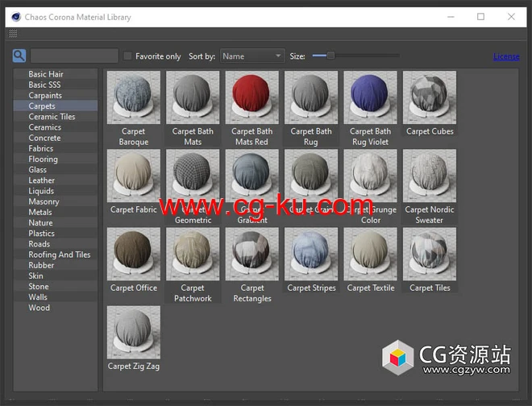
Task: Select the Metals category
Action: (56, 212)
